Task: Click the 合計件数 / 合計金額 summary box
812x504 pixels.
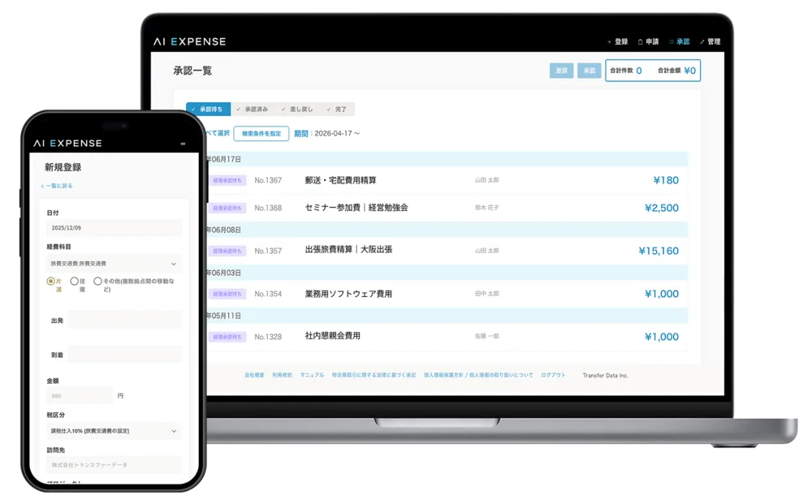Action: pos(653,71)
